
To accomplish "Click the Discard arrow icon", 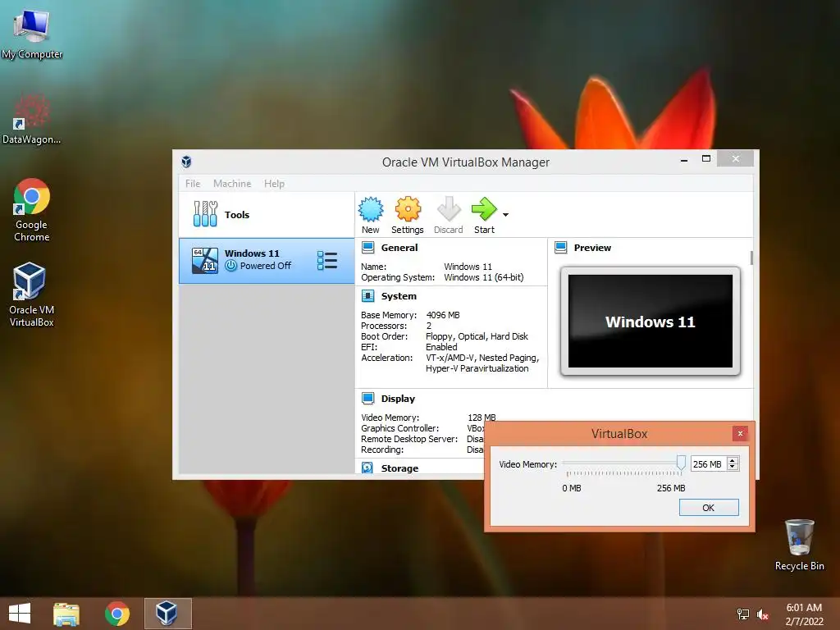I will click(449, 209).
